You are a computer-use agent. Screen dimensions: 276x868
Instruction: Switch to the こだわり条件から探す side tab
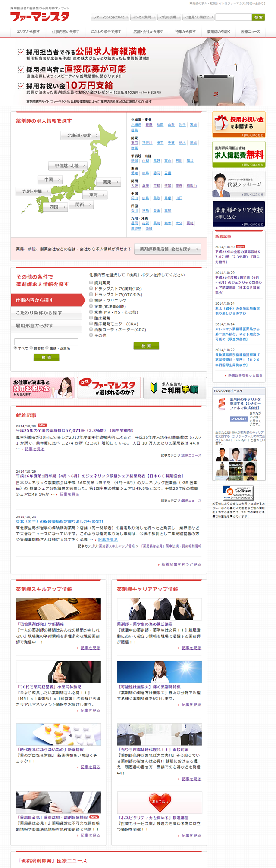46,313
